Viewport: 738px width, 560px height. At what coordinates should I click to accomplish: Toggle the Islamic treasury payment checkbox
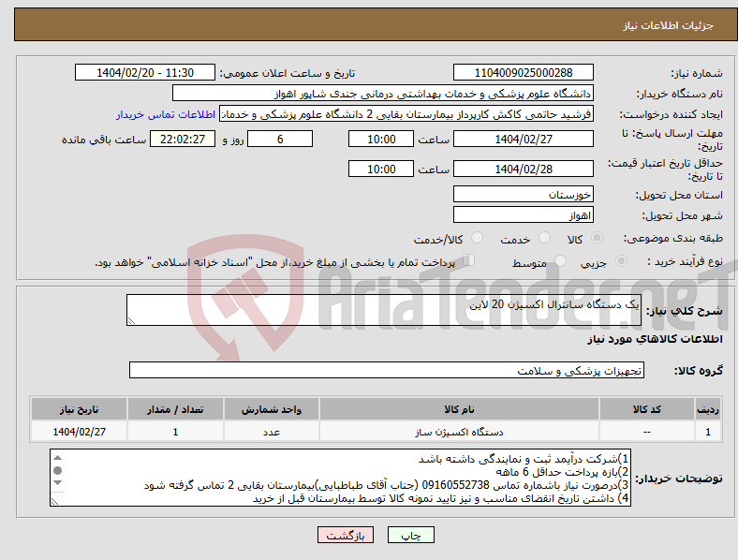click(x=469, y=259)
